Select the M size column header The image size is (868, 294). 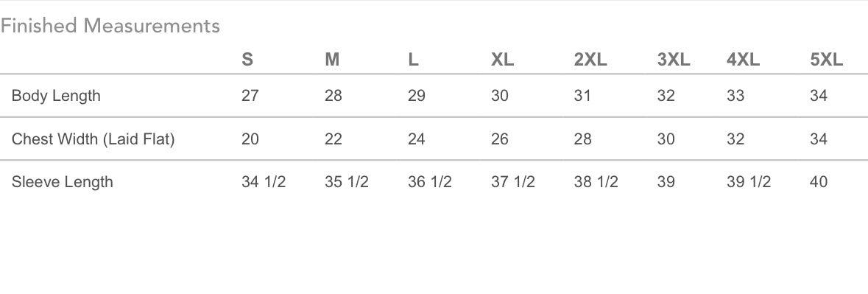click(x=332, y=60)
